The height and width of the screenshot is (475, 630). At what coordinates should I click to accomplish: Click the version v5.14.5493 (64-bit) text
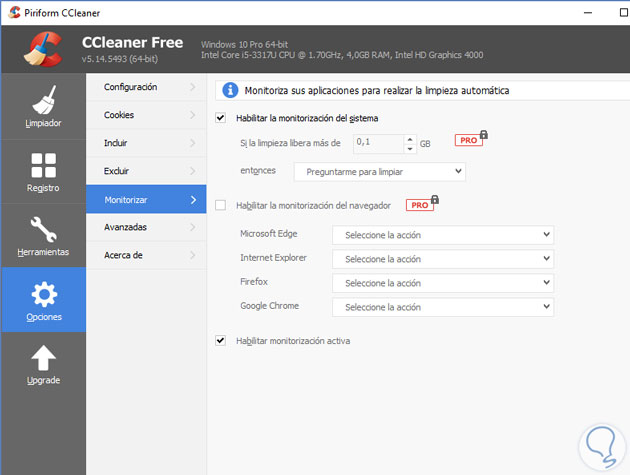pos(120,59)
